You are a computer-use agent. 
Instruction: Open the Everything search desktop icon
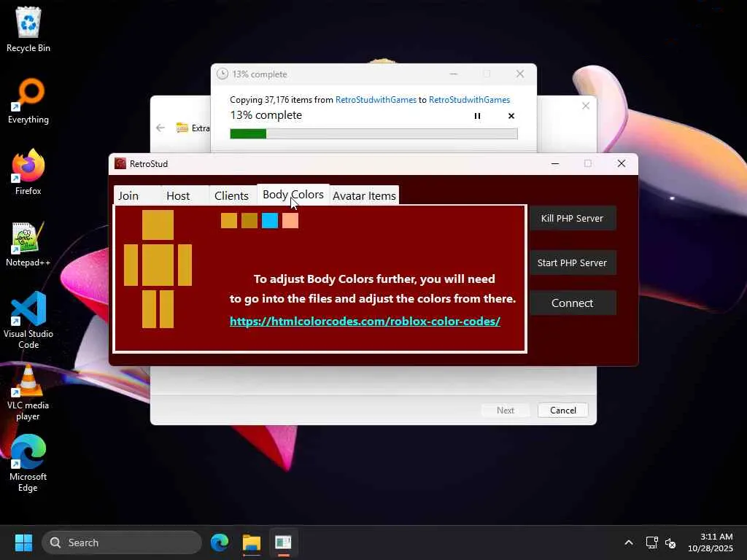(28, 101)
